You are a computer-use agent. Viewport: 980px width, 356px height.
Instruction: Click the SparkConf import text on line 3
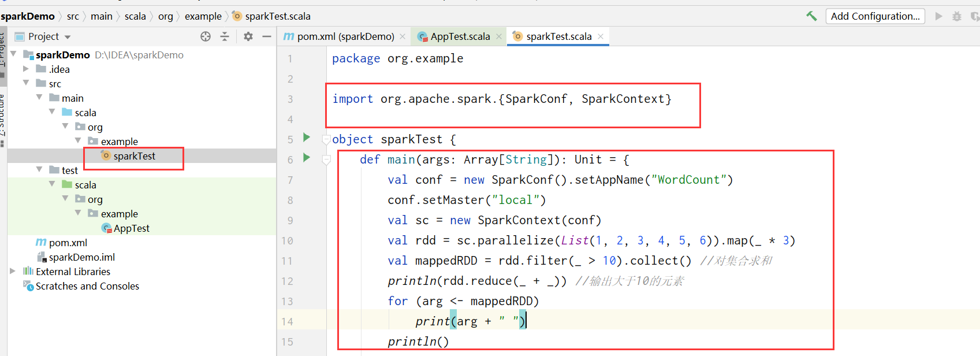click(536, 99)
